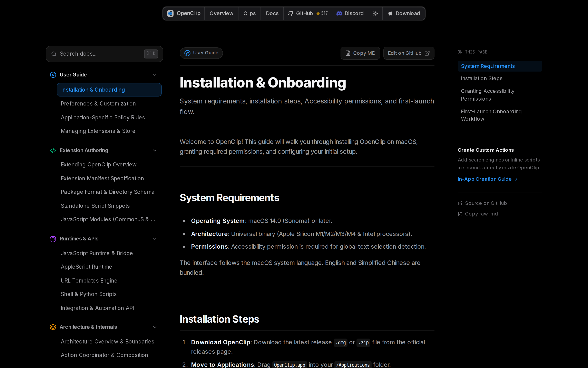The width and height of the screenshot is (588, 368).
Task: Click the arrow next to In-App Creation Guide
Action: (516, 179)
